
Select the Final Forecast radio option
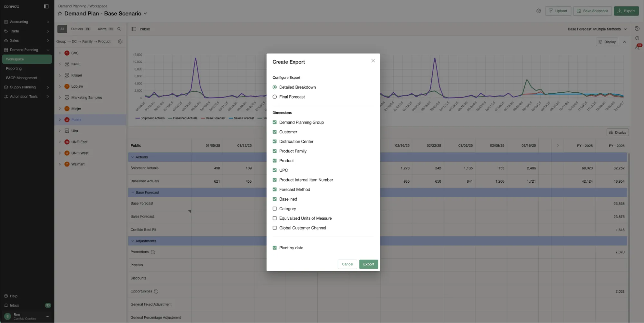tap(275, 97)
